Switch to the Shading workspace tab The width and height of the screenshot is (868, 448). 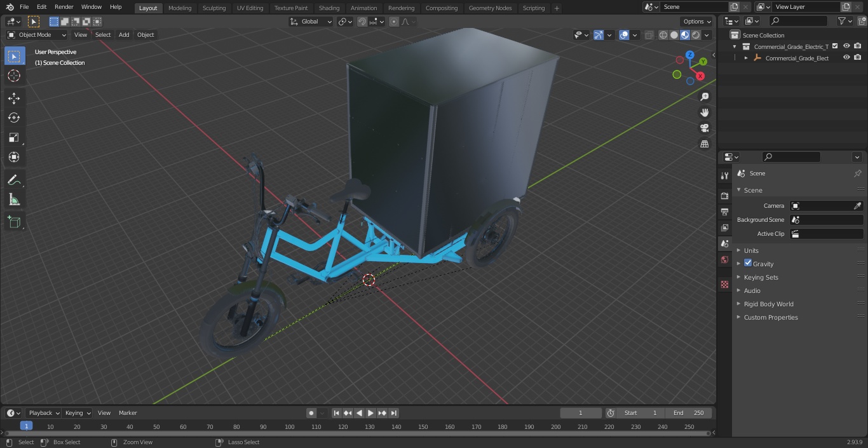pyautogui.click(x=329, y=8)
